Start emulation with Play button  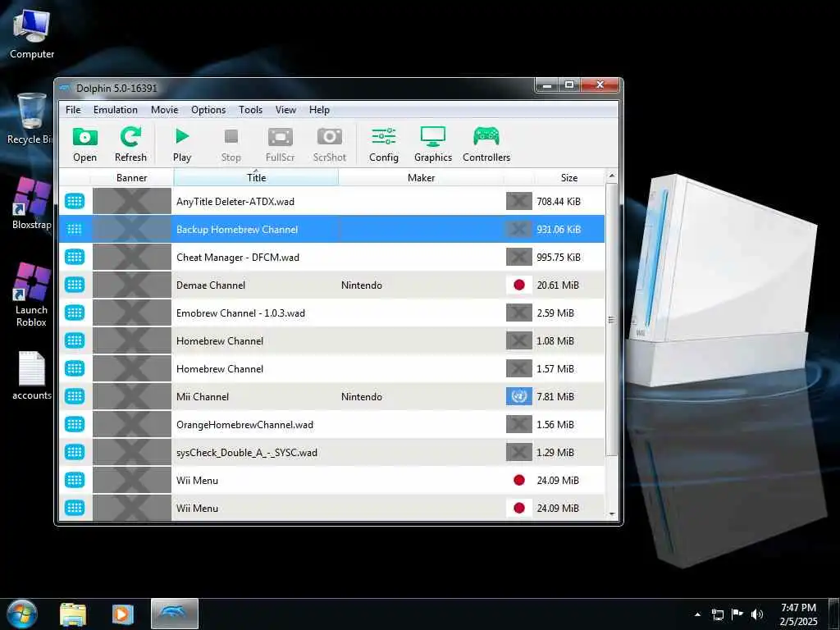[x=182, y=144]
